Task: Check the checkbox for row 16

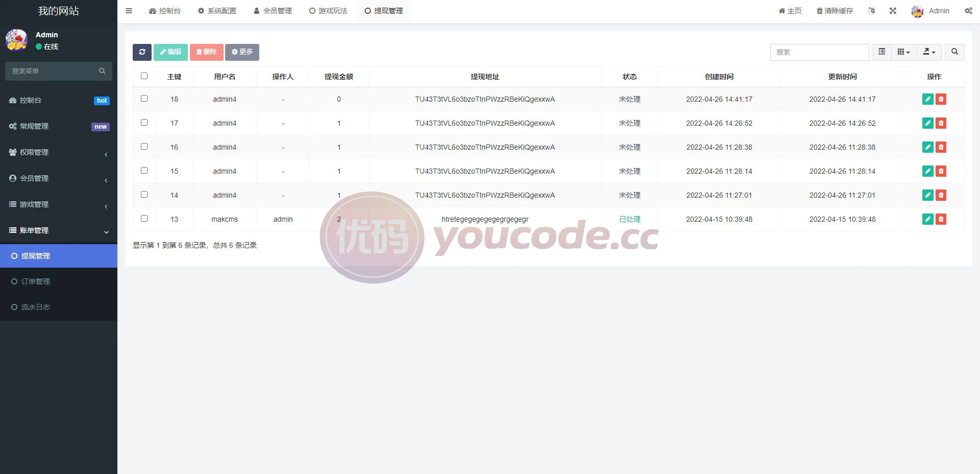Action: [x=144, y=147]
